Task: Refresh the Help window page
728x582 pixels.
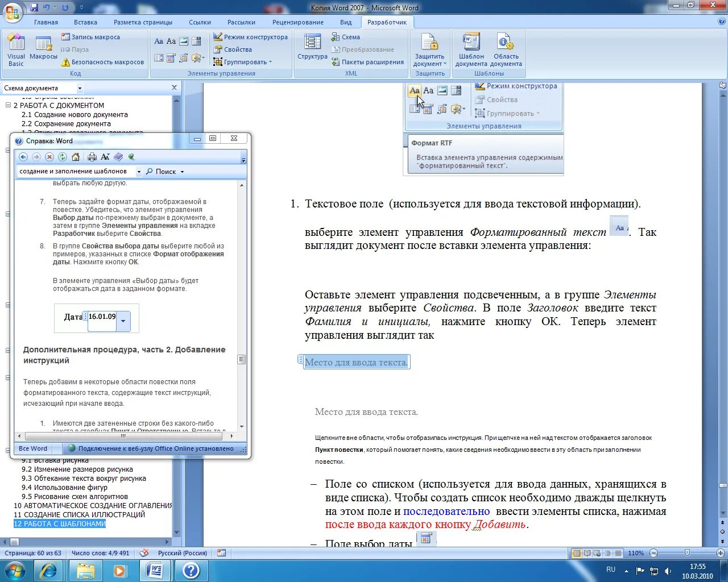Action: (63, 157)
